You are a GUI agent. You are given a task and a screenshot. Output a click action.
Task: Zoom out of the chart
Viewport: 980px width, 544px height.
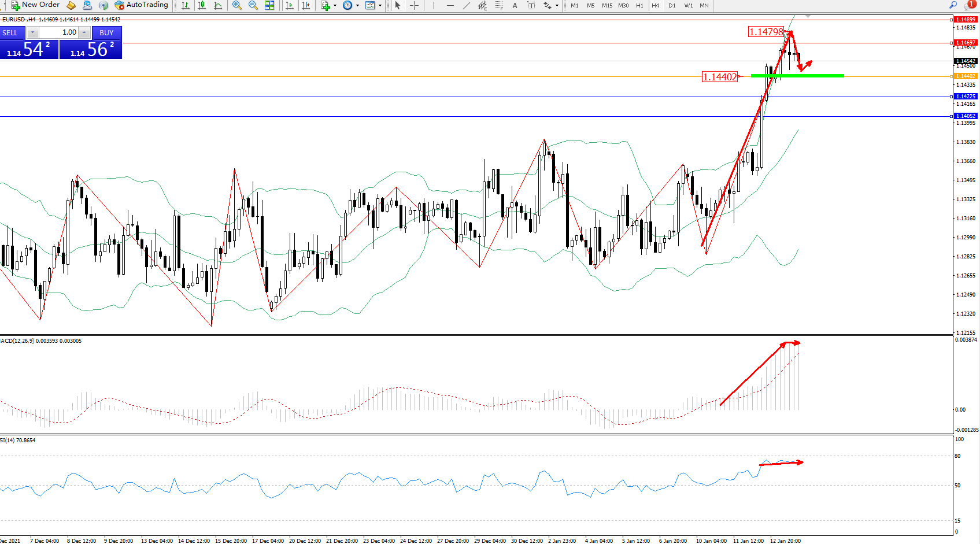(253, 5)
